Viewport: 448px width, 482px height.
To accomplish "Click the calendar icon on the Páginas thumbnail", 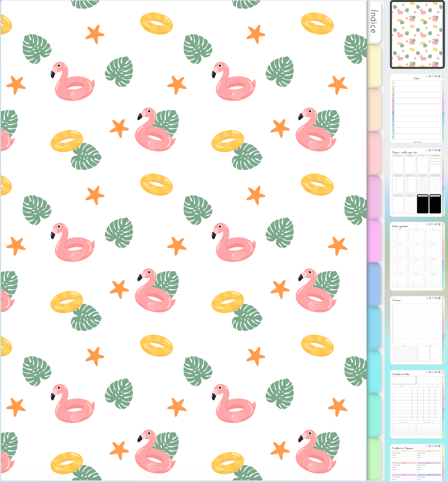I will 436,150.
